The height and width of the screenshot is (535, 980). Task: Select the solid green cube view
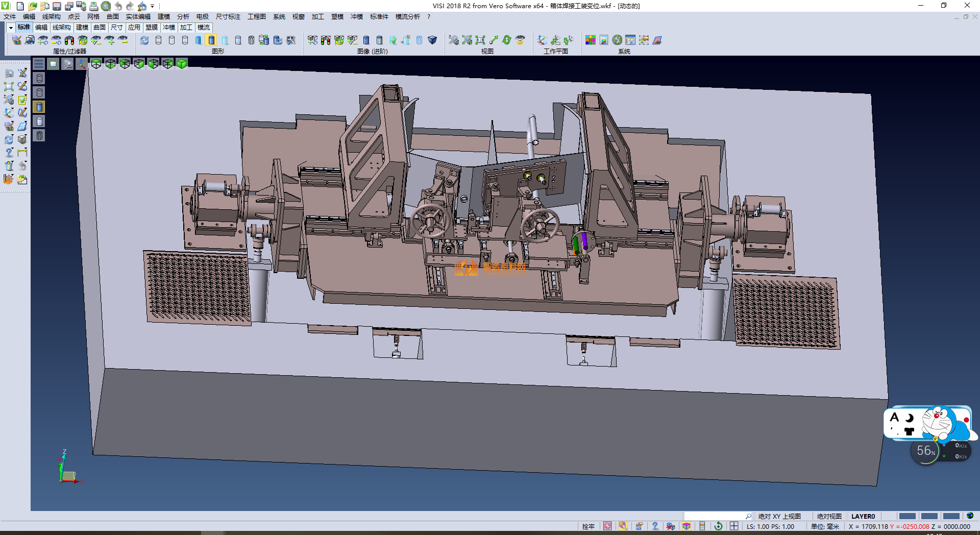tap(182, 64)
